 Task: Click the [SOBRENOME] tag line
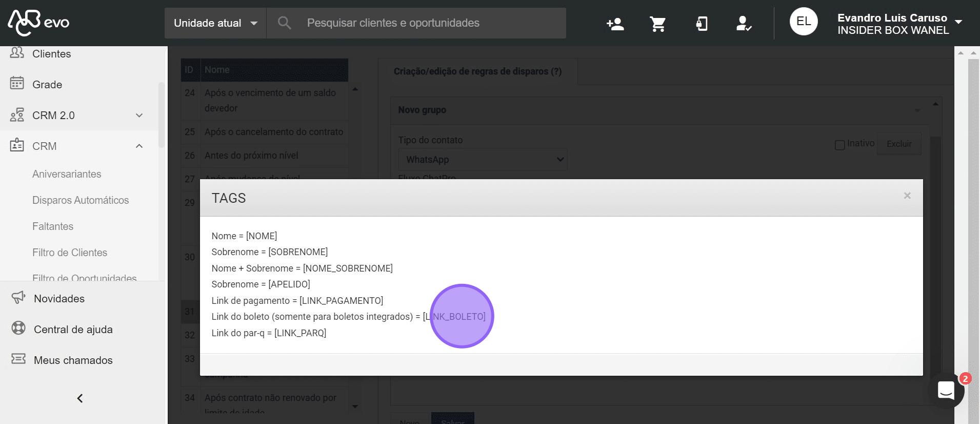tap(270, 252)
